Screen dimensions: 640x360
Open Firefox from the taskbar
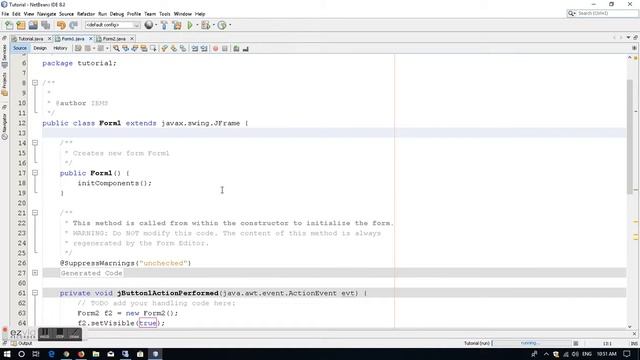click(x=81, y=354)
